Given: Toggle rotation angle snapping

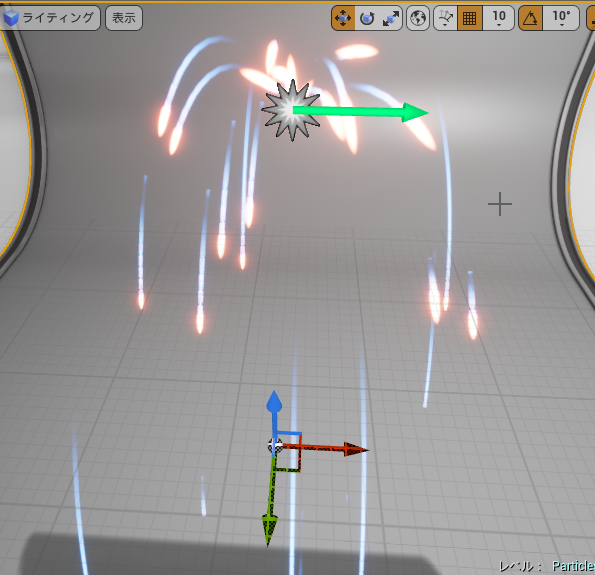Looking at the screenshot, I should 530,18.
